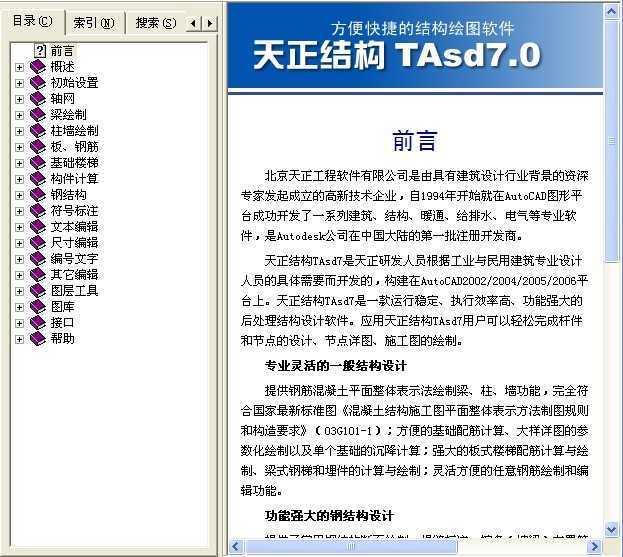Select the 钢结构 tree label
The image size is (623, 557).
[68, 195]
